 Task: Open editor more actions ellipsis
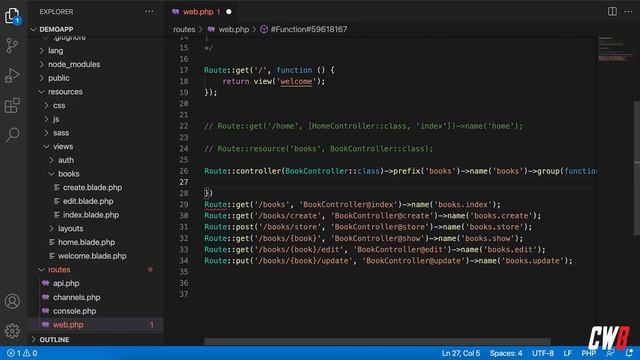(x=628, y=11)
